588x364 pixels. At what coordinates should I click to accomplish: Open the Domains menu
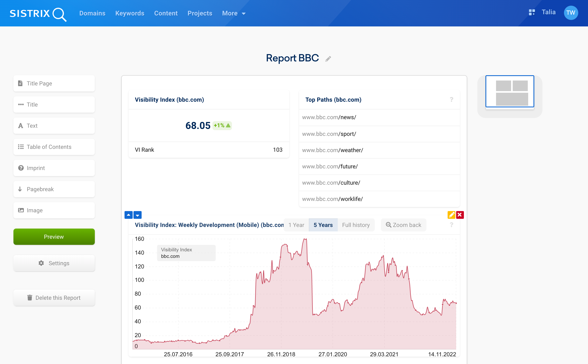click(93, 13)
